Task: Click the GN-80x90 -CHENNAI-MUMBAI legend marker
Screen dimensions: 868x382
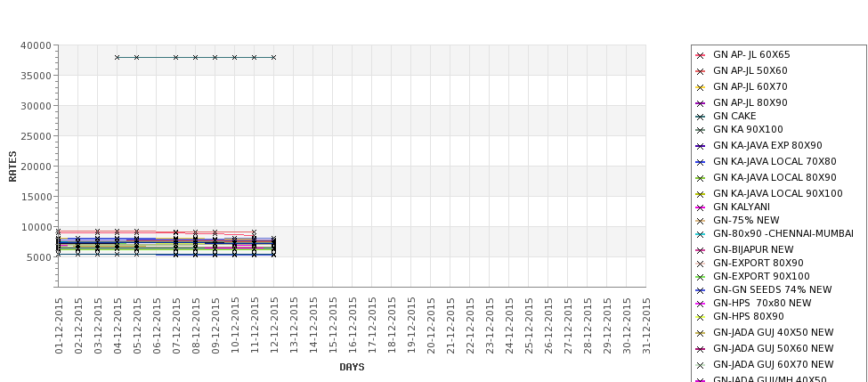Action: click(x=701, y=235)
